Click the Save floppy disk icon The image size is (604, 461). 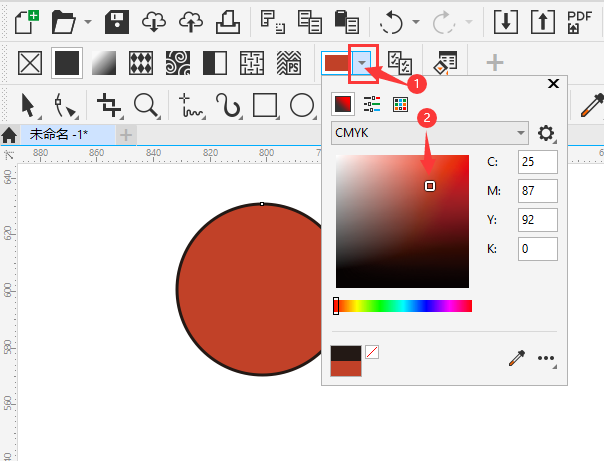116,20
